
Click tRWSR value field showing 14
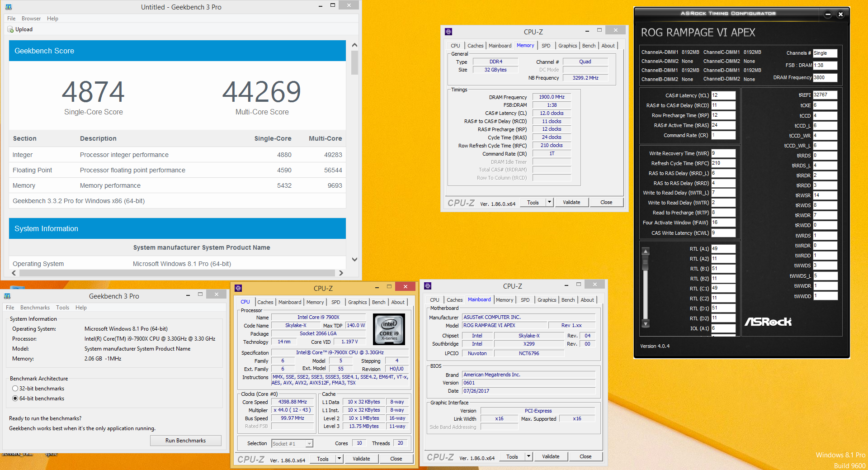(825, 195)
